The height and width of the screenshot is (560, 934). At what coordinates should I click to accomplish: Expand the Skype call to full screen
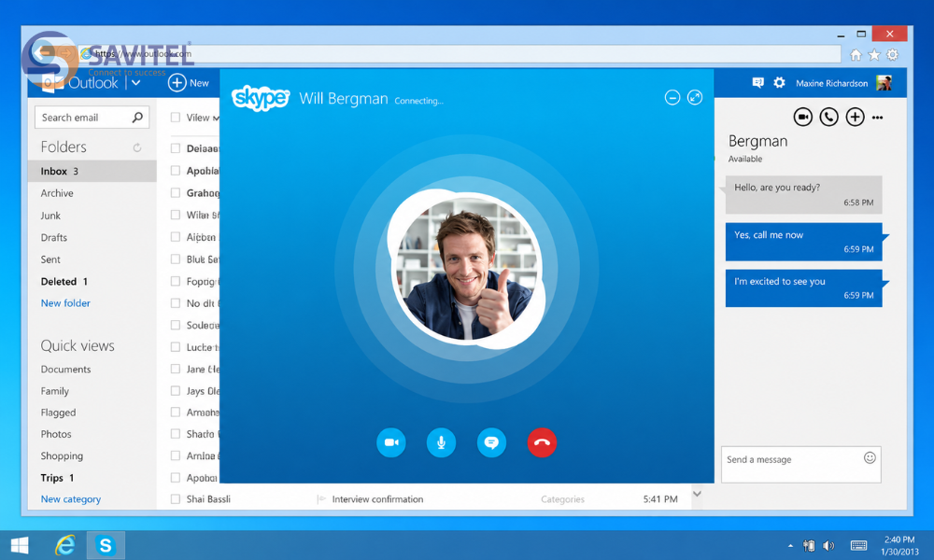coord(695,98)
